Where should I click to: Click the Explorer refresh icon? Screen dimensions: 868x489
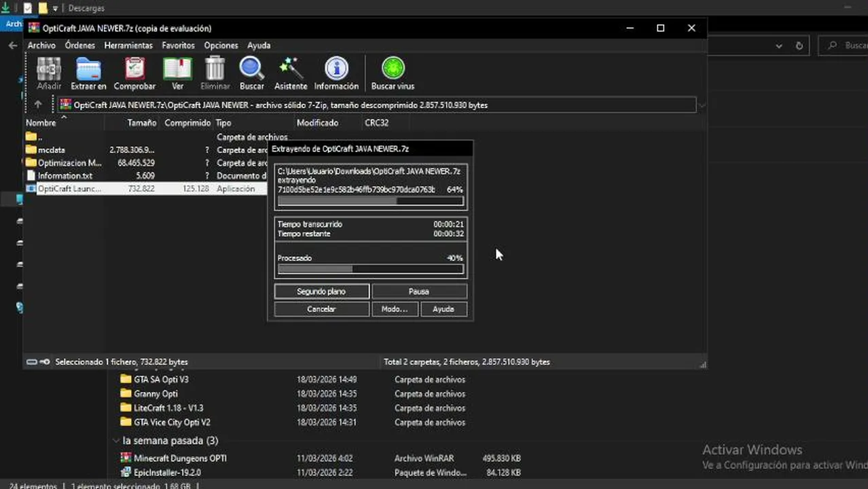click(799, 46)
